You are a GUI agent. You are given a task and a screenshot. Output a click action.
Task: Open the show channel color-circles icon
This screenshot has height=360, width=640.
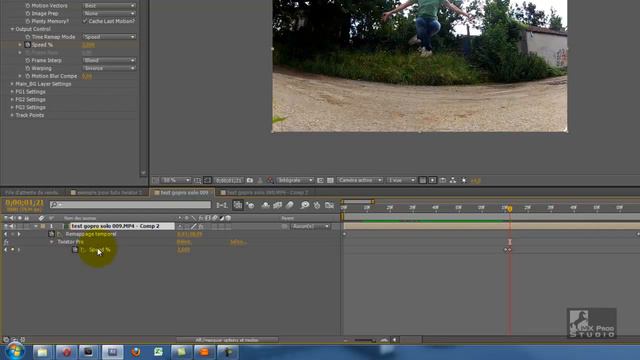270,180
